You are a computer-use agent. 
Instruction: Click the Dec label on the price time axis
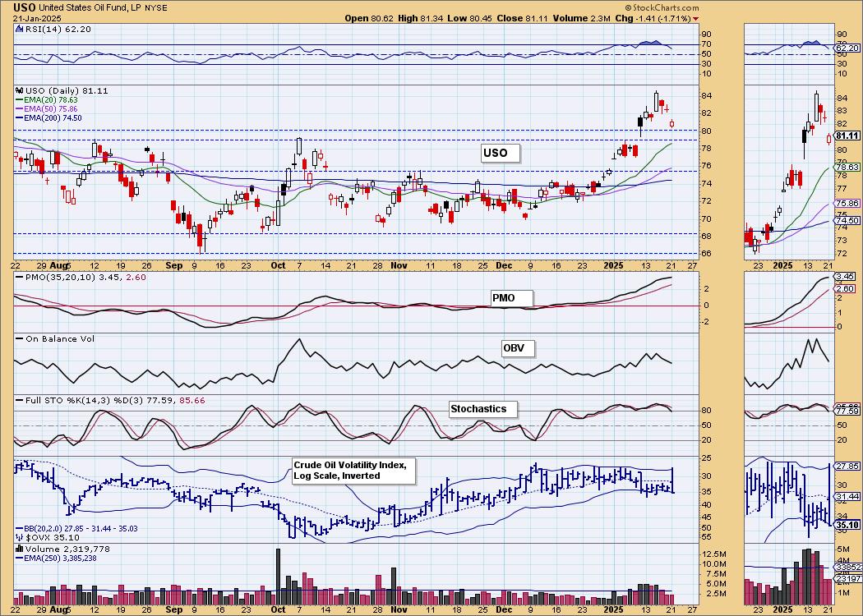(504, 265)
